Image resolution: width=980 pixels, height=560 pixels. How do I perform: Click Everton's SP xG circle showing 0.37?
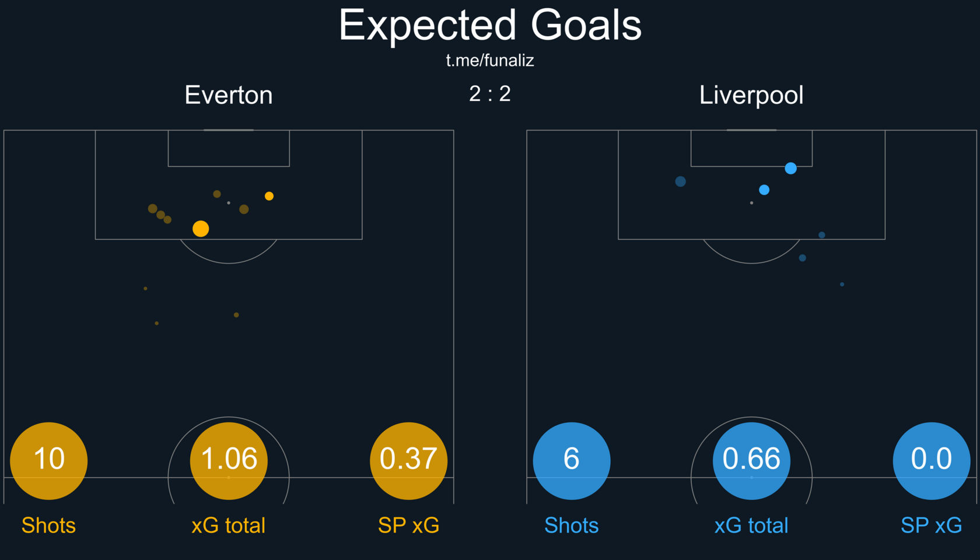click(409, 461)
